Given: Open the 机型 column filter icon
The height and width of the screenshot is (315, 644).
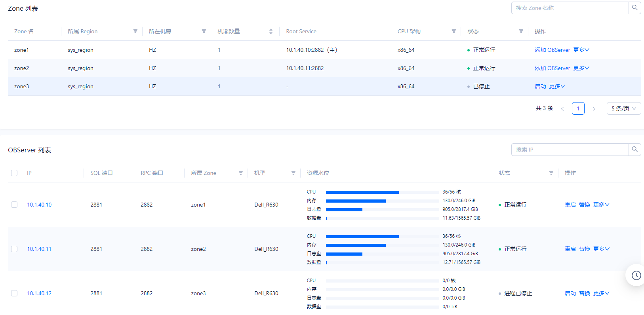Looking at the screenshot, I should pyautogui.click(x=293, y=173).
